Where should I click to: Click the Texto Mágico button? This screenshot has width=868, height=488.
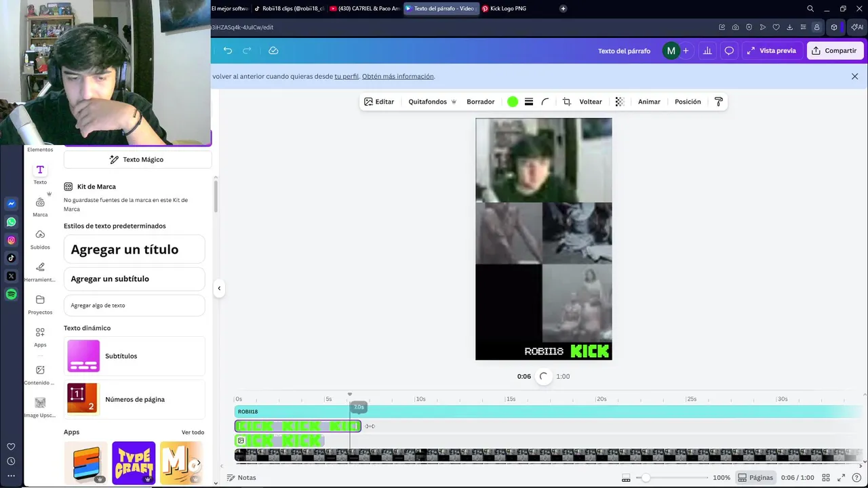(137, 159)
